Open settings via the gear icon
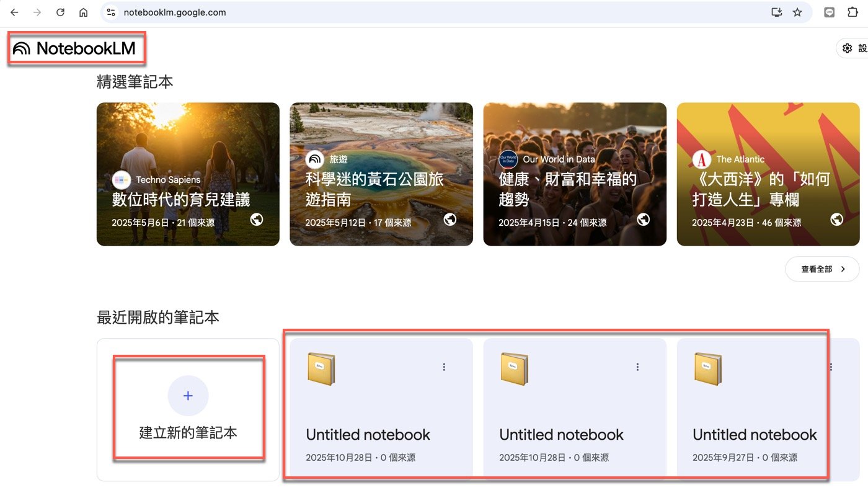 click(x=848, y=47)
